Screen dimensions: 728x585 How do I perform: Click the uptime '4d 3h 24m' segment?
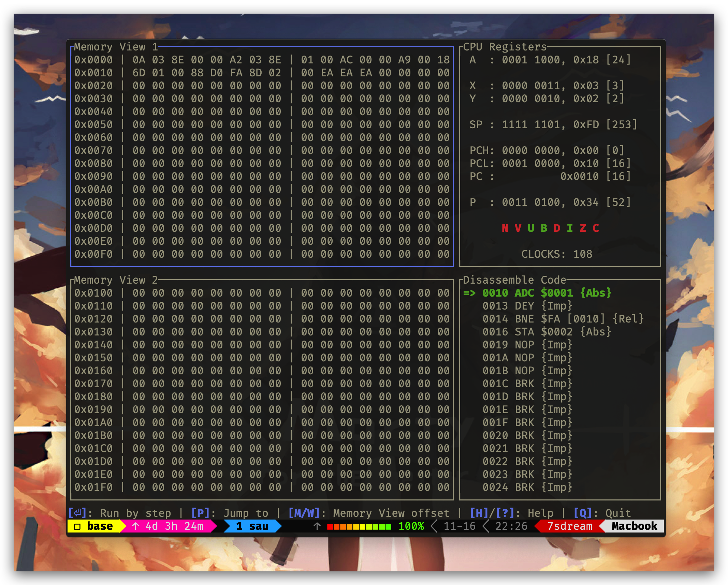tap(169, 526)
